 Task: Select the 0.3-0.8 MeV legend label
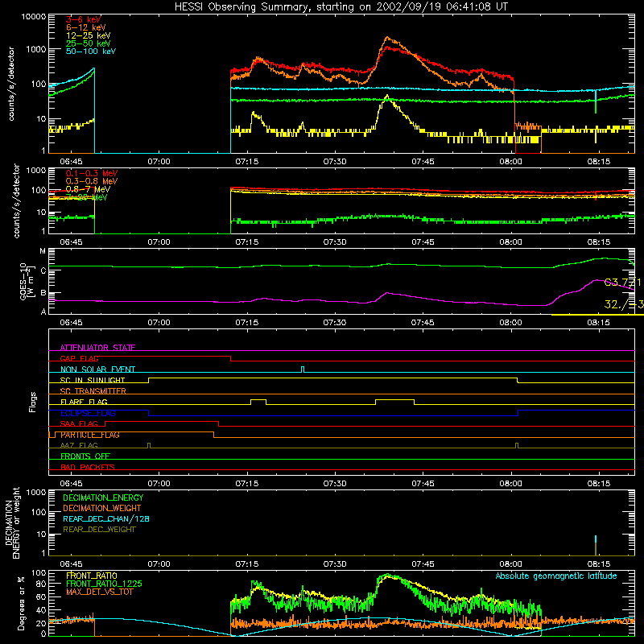(x=92, y=181)
